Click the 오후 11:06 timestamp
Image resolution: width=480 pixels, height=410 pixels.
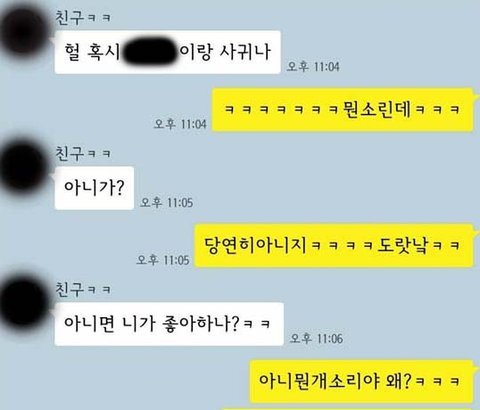[x=316, y=339]
